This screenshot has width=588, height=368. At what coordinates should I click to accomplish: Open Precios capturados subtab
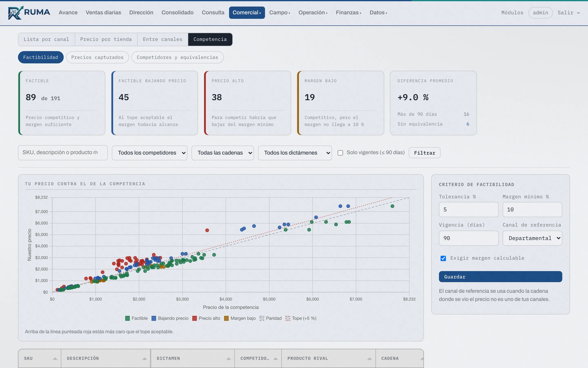pos(97,57)
